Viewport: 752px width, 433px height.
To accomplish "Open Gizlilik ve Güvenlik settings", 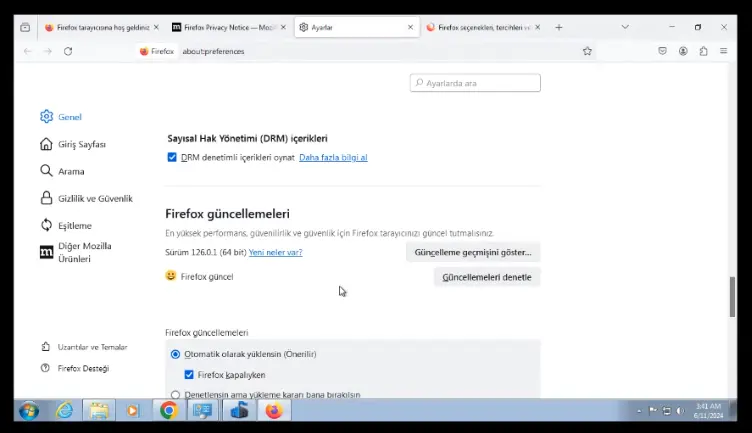I will coord(86,198).
